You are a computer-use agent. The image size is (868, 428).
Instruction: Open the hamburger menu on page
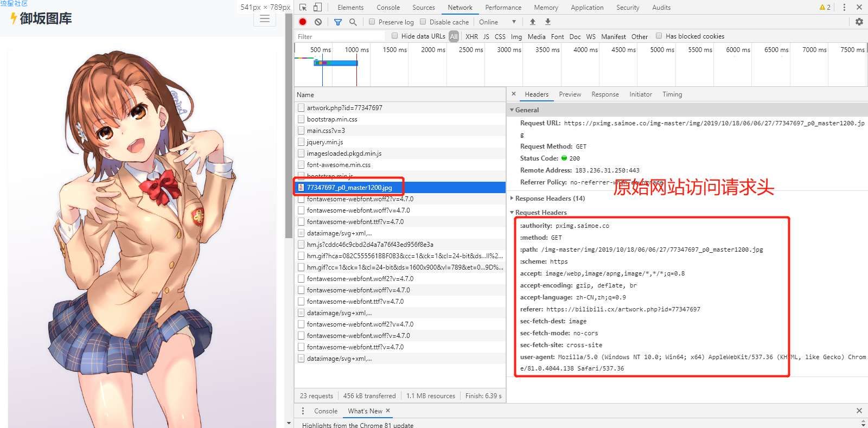point(265,18)
